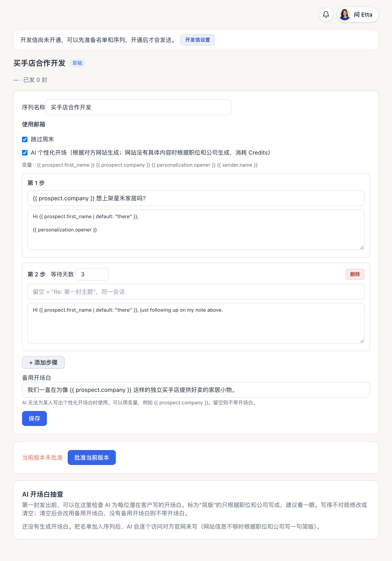Image resolution: width=392 pixels, height=561 pixels.
Task: Save the sequence with 保存
Action: 34,418
